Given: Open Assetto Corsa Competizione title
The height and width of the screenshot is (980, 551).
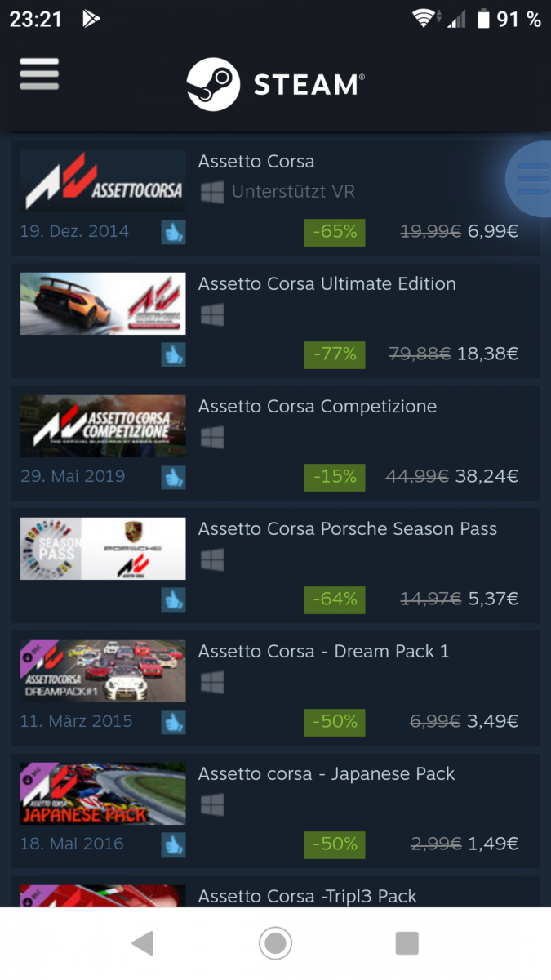Looking at the screenshot, I should [318, 407].
